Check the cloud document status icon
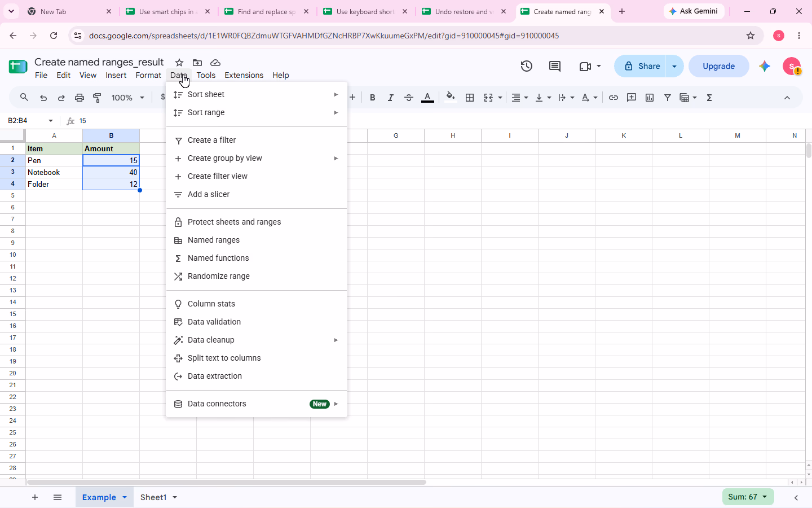The image size is (812, 508). 215,63
